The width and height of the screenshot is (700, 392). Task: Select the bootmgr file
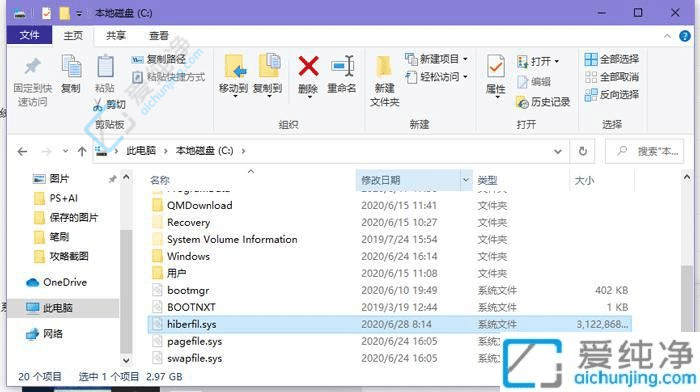coord(188,290)
